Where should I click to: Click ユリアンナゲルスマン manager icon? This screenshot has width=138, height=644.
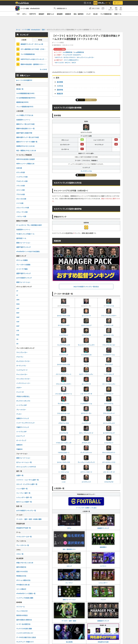coord(64,301)
